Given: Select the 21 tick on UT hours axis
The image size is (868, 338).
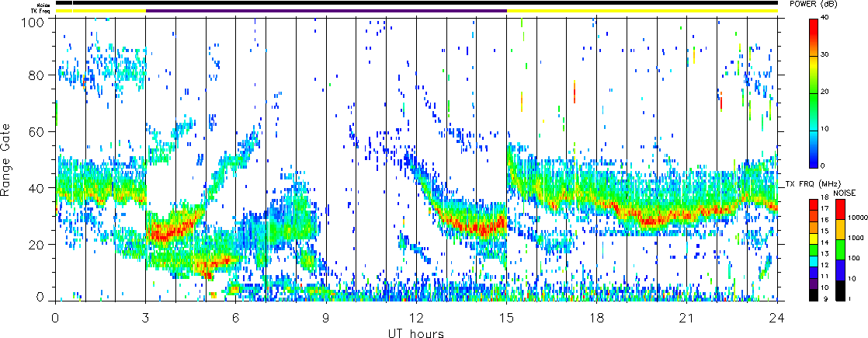Looking at the screenshot, I should [x=687, y=318].
